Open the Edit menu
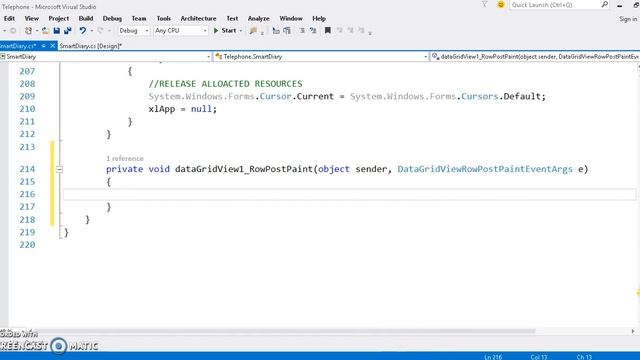 (9, 18)
